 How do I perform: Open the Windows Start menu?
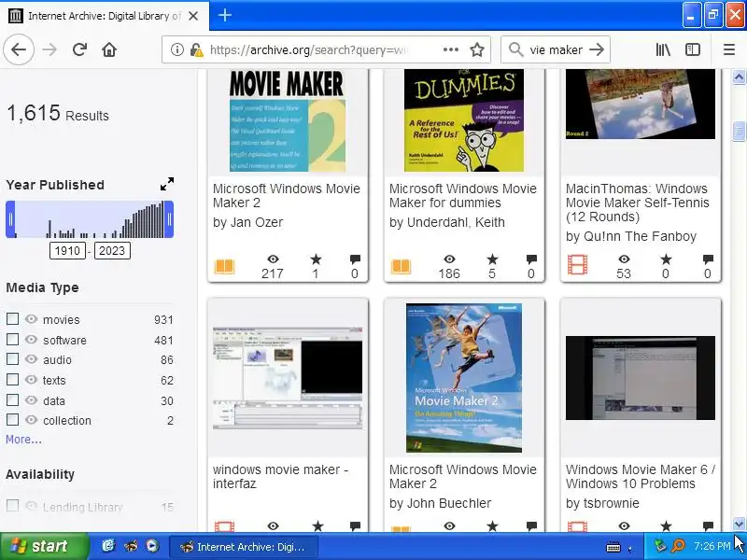coord(44,546)
